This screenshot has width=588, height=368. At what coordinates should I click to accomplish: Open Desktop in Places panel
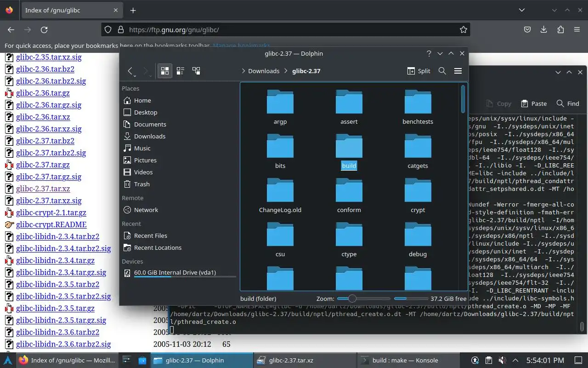[179, 112]
